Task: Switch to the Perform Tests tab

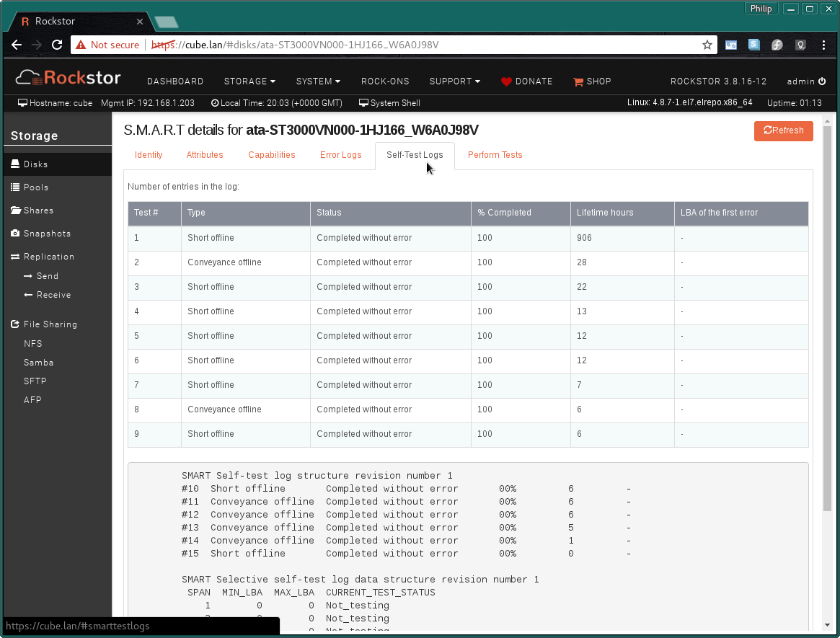Action: click(495, 155)
